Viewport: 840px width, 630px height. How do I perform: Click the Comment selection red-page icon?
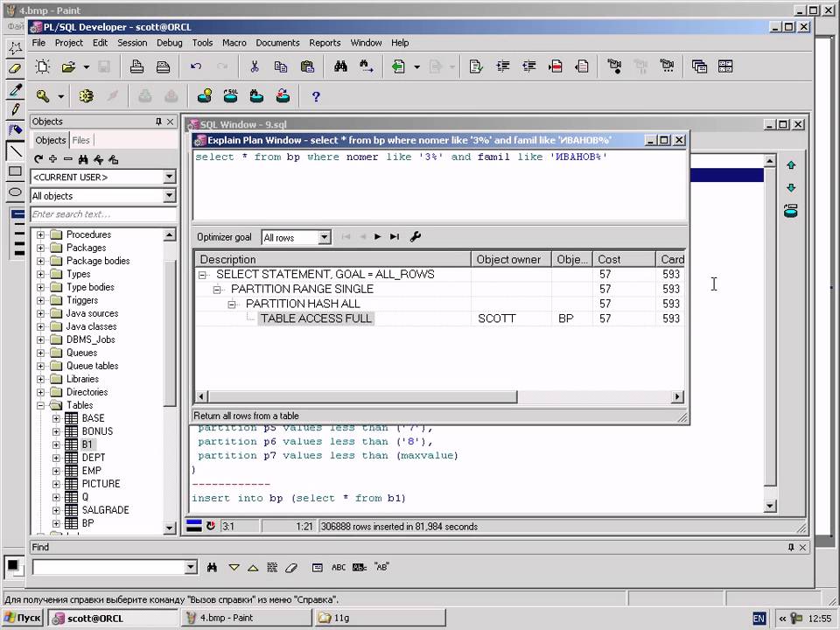(556, 66)
